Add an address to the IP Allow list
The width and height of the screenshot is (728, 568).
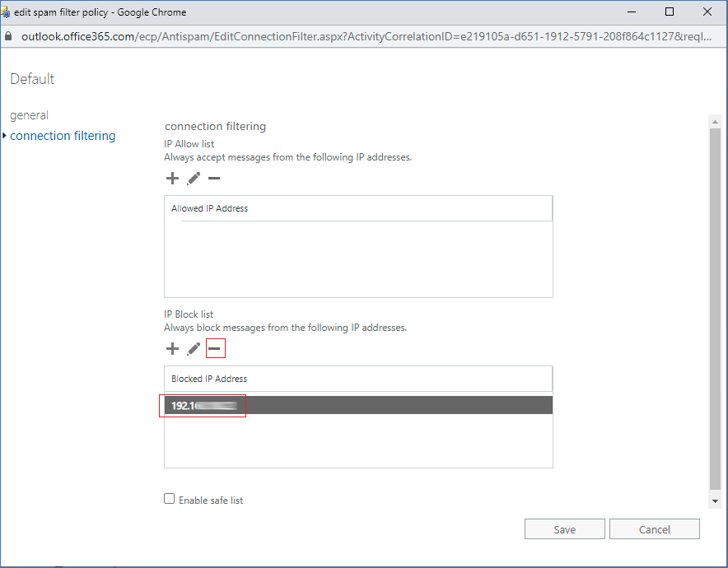172,179
